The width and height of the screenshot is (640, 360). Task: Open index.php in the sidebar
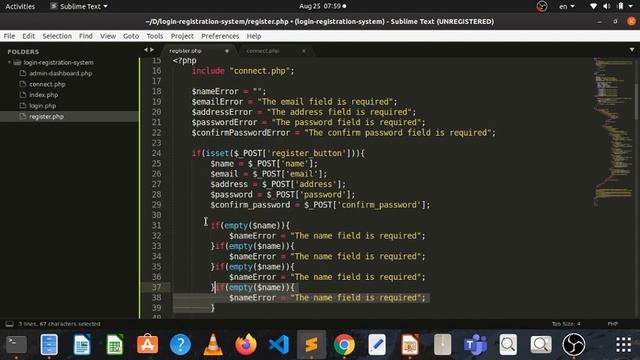pos(43,95)
